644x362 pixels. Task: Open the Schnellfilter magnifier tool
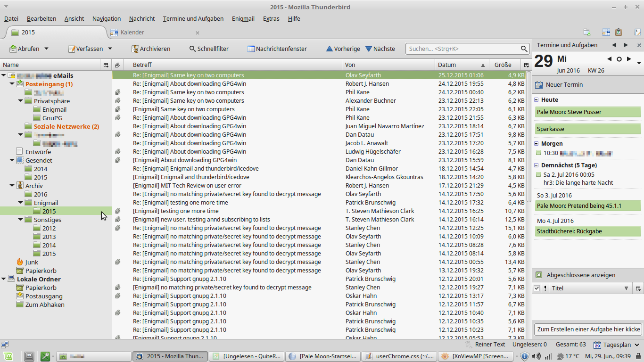192,49
